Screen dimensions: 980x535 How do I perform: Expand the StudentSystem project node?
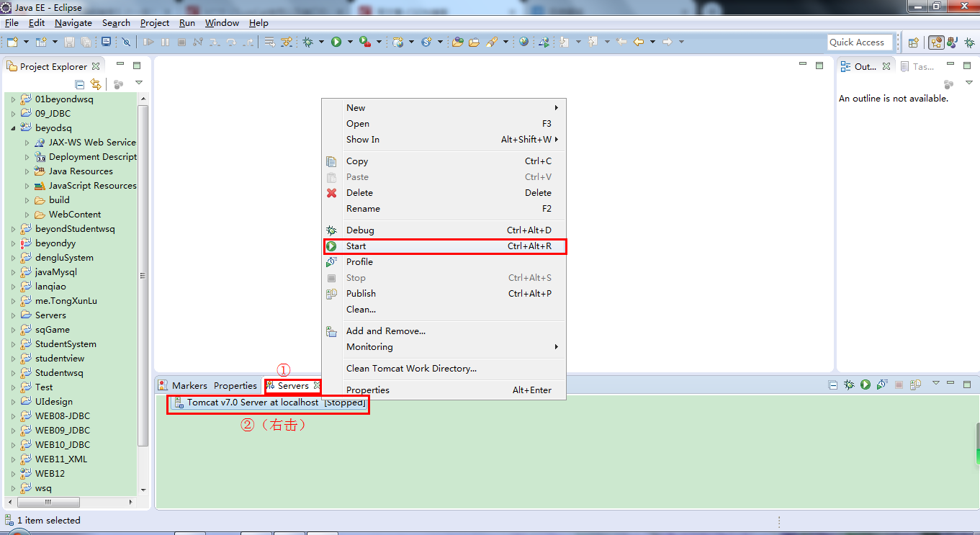coord(13,344)
